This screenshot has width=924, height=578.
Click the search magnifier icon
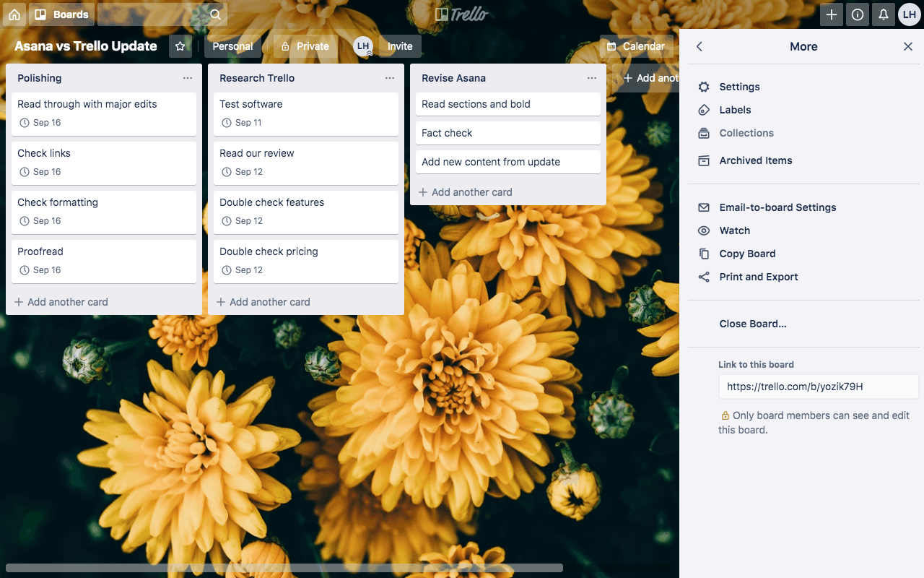tap(215, 14)
